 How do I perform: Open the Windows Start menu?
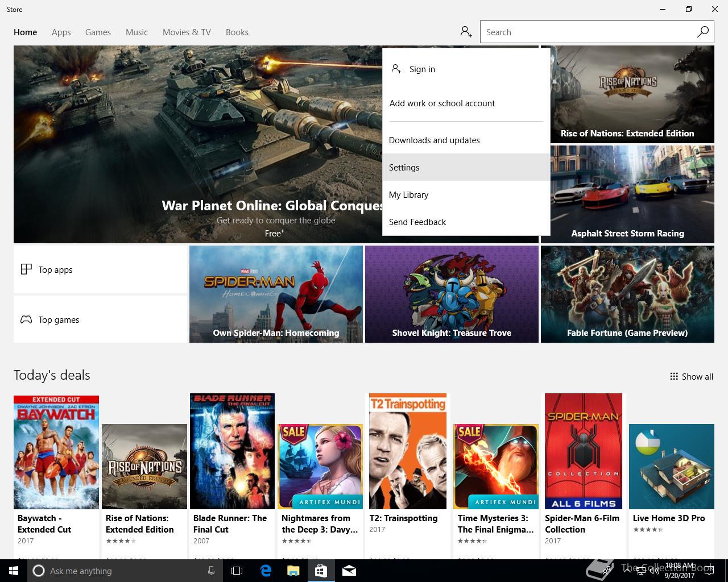tap(14, 571)
